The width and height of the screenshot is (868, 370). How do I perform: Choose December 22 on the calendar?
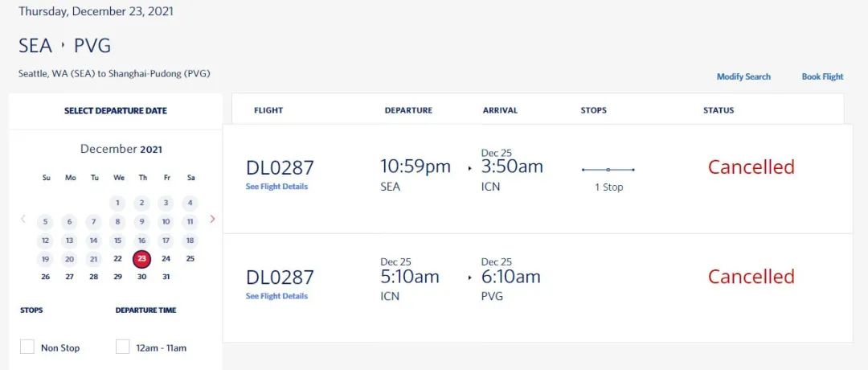(x=117, y=258)
